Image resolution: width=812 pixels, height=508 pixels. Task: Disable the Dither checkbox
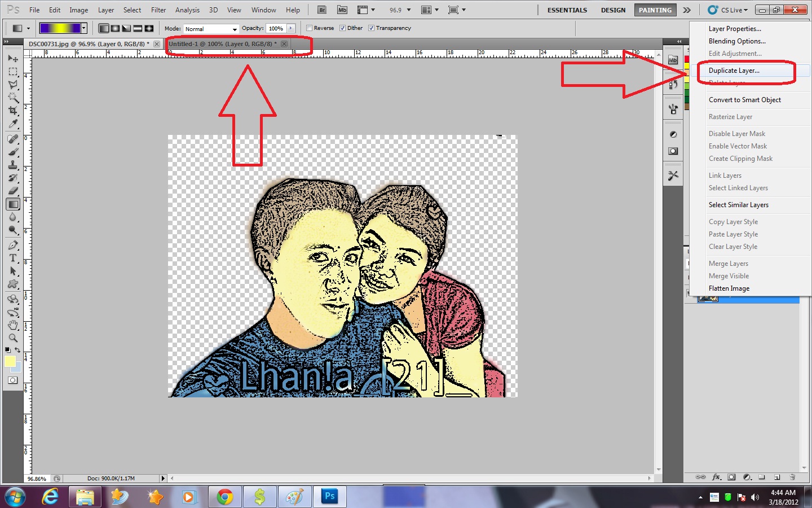coord(343,28)
